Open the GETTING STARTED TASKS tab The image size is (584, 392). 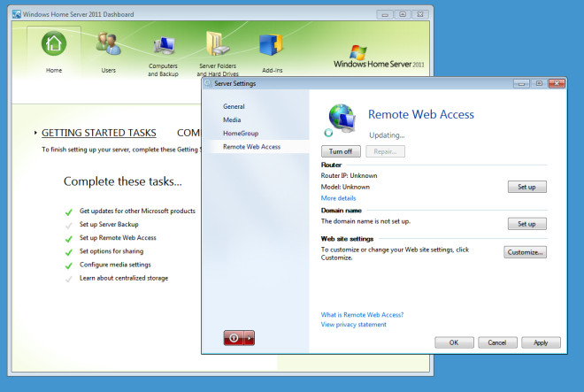click(x=99, y=133)
